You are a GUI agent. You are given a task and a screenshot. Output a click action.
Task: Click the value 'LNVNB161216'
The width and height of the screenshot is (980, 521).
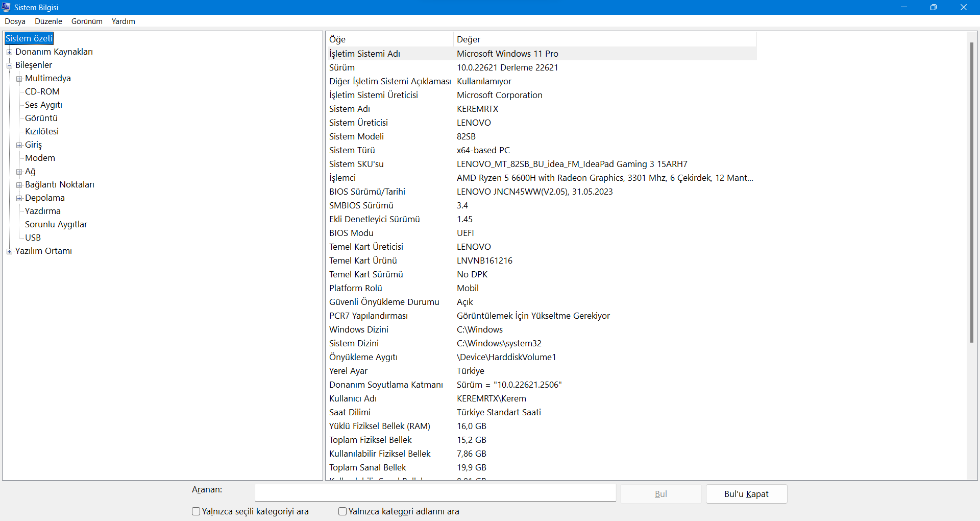485,260
